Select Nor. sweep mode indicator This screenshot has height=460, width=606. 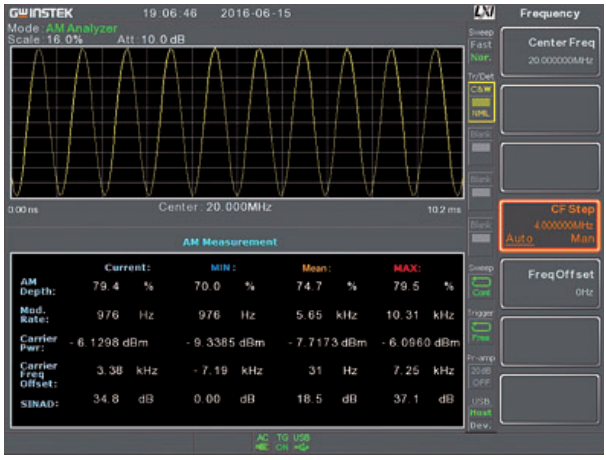click(x=481, y=58)
